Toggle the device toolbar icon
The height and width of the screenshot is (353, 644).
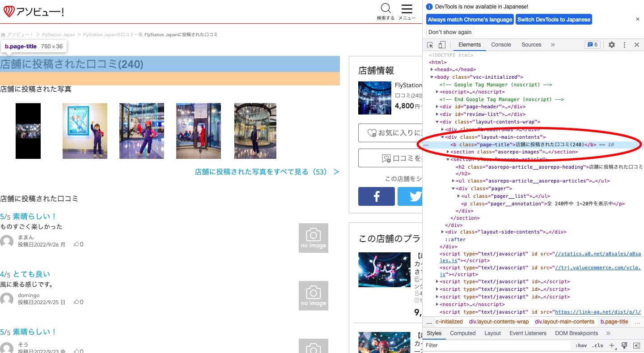click(442, 45)
